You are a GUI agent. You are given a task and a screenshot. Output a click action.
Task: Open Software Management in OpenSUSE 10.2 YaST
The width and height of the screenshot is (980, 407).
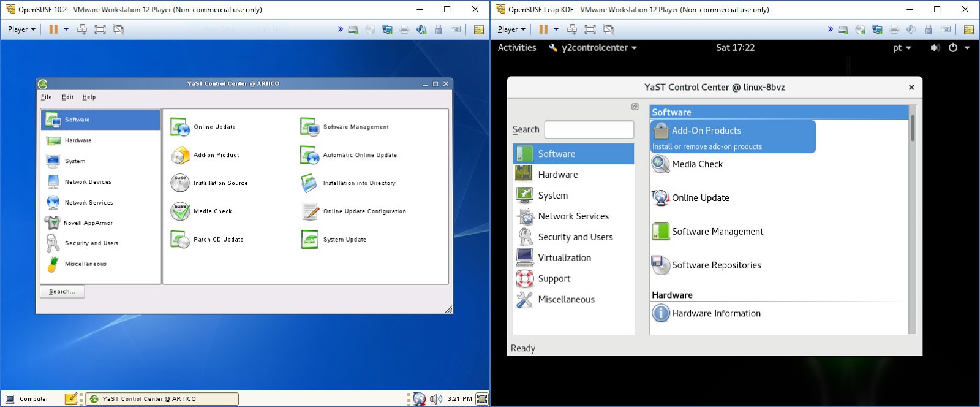click(x=345, y=127)
